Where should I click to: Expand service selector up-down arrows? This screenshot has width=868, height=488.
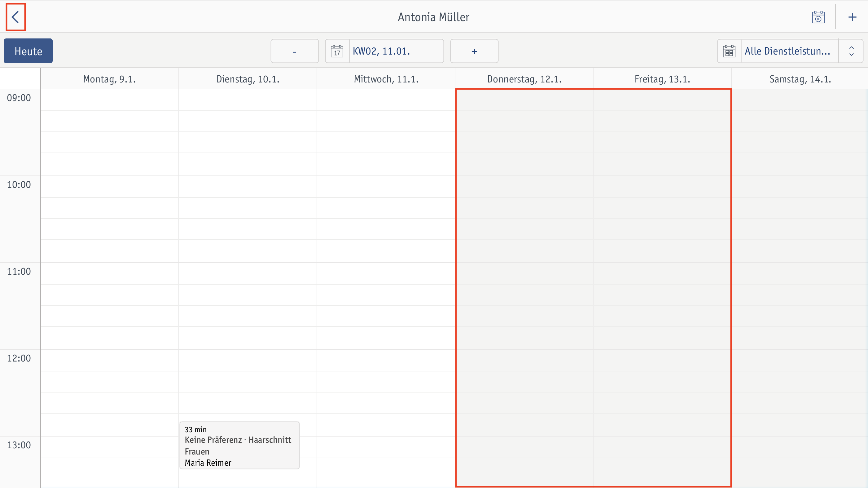pos(851,51)
